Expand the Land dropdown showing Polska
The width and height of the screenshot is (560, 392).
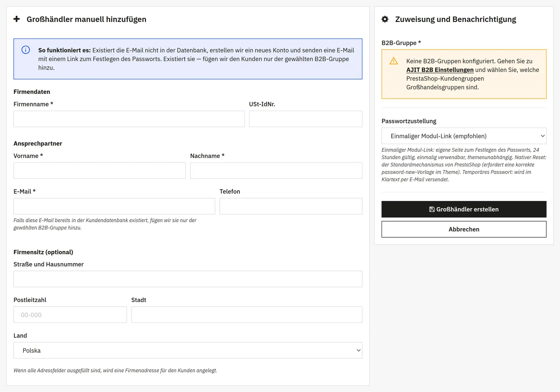[x=188, y=350]
